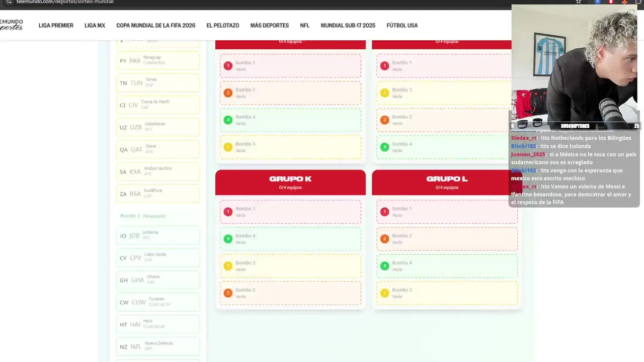
Task: Open Mundial Sub-17 2025 page
Action: click(x=348, y=26)
